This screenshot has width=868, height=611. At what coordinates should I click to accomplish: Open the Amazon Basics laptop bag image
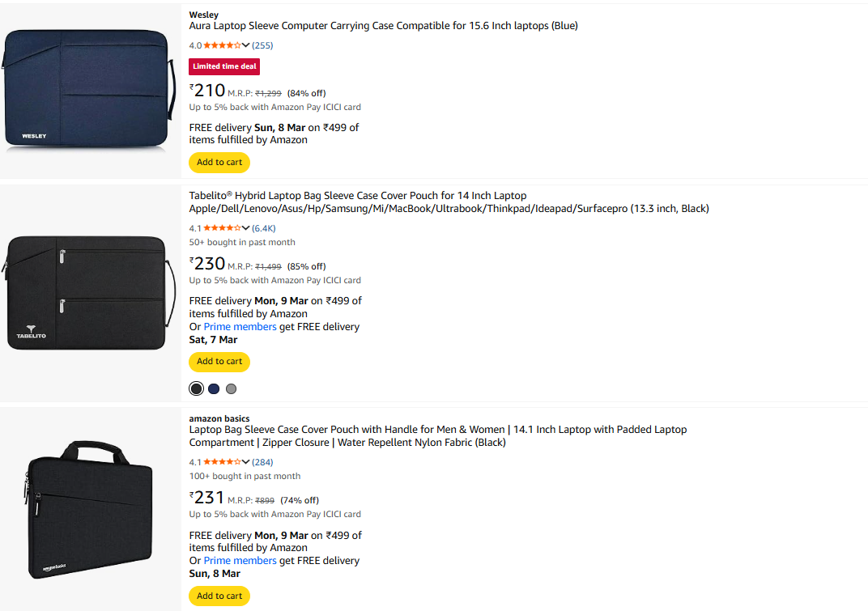pos(90,510)
